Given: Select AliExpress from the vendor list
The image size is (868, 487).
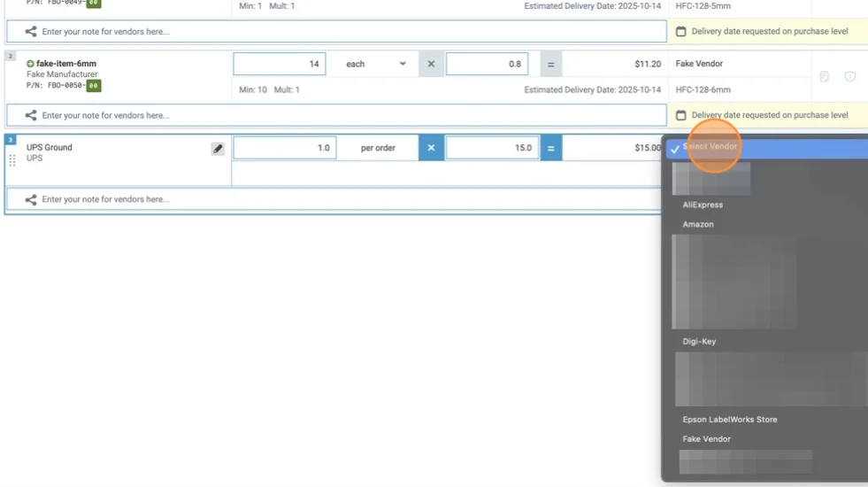Looking at the screenshot, I should 703,205.
